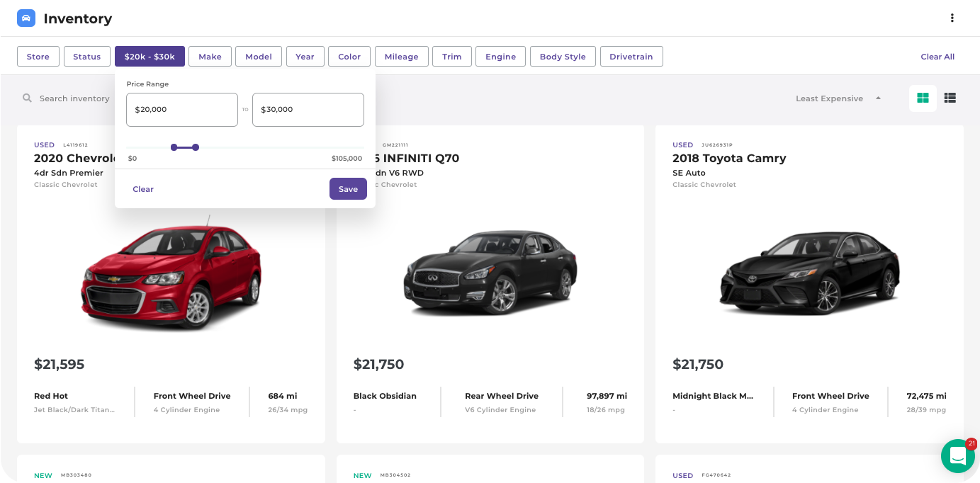Viewport: 980px width, 483px height.
Task: Open the Drivetrain filter dropdown
Action: tap(631, 56)
